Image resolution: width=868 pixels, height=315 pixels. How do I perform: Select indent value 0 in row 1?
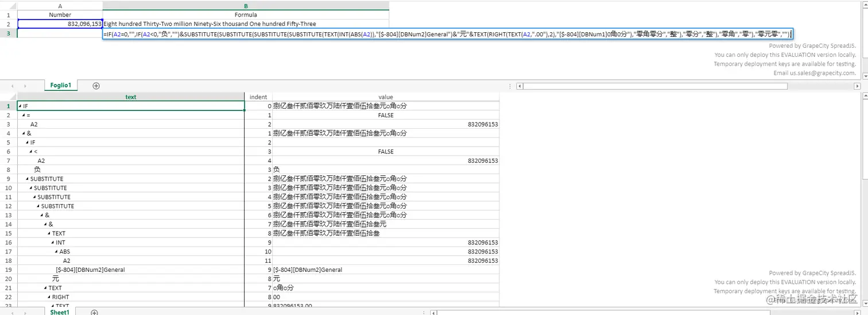click(x=258, y=106)
